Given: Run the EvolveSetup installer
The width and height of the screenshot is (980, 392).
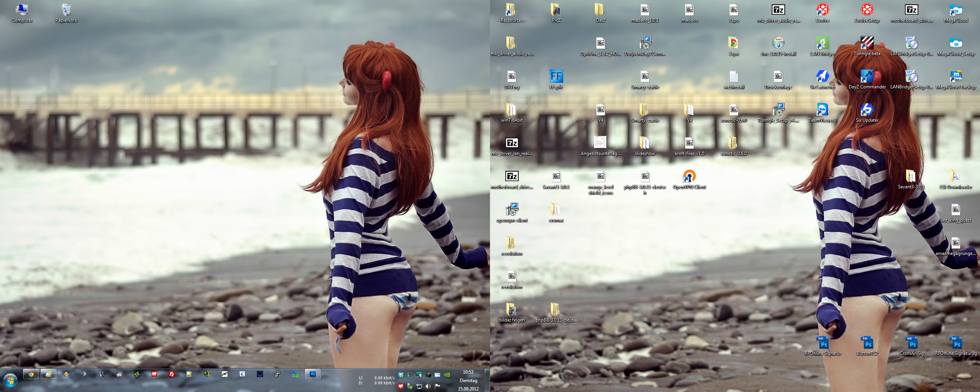Looking at the screenshot, I should pos(867,13).
